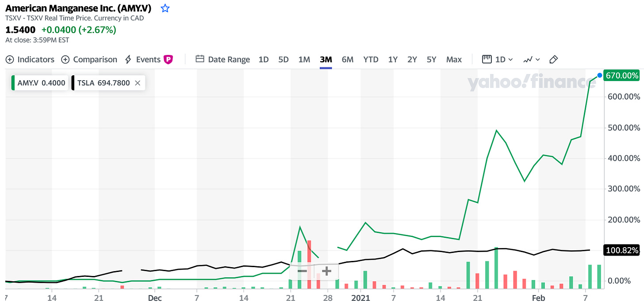This screenshot has height=307, width=644.
Task: Select the 1M time range
Action: click(304, 59)
